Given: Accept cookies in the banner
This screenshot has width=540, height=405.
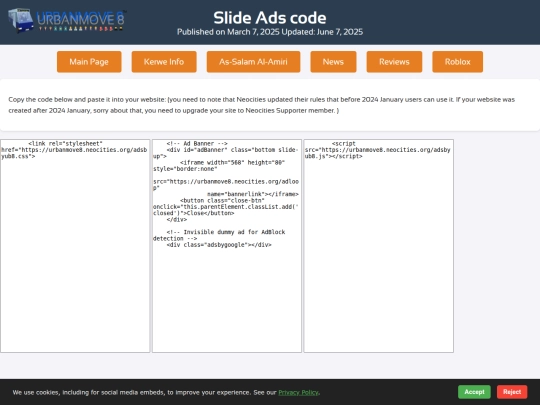Looking at the screenshot, I should point(474,392).
